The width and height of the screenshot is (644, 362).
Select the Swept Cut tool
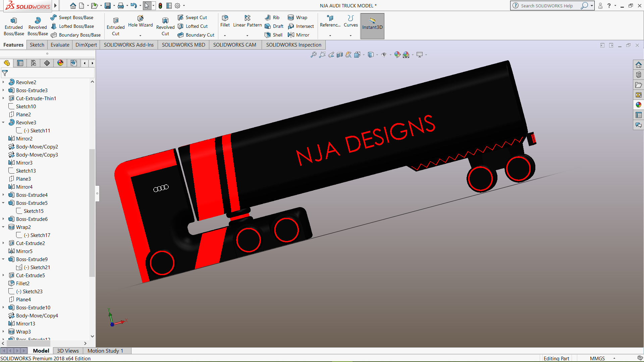point(192,17)
